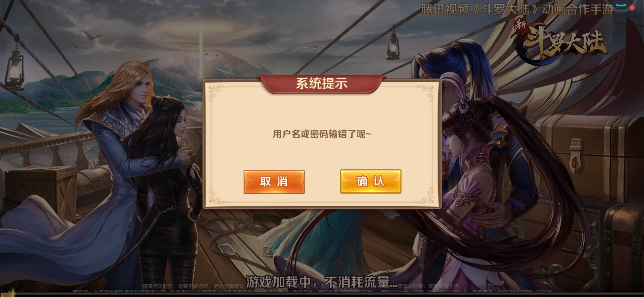
Task: Tap the red notification dot on the floating ball
Action: click(632, 8)
